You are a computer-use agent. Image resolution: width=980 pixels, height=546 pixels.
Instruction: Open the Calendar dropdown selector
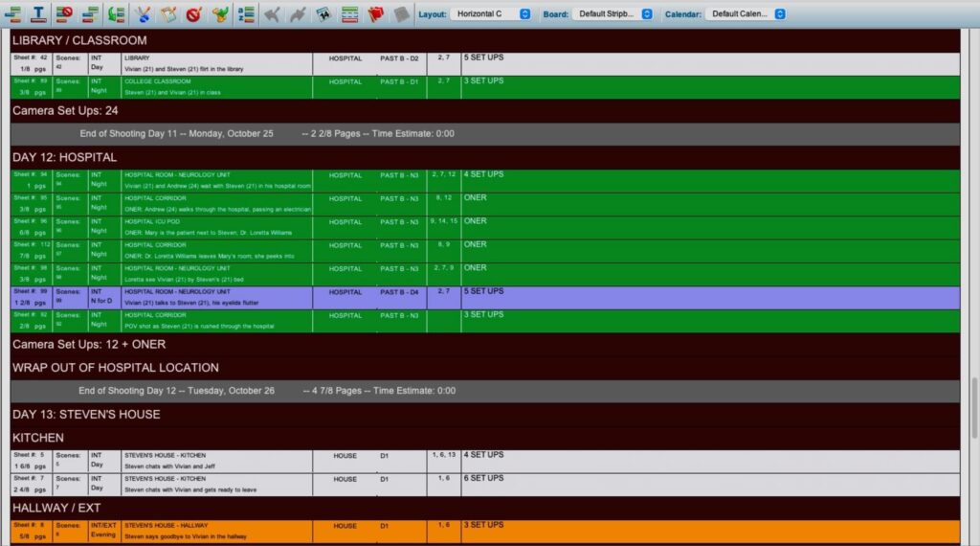(x=747, y=14)
